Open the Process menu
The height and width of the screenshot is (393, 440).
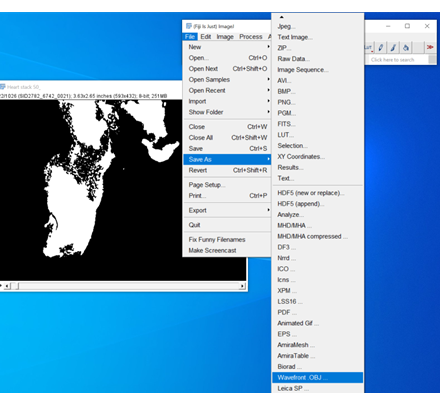click(x=251, y=37)
